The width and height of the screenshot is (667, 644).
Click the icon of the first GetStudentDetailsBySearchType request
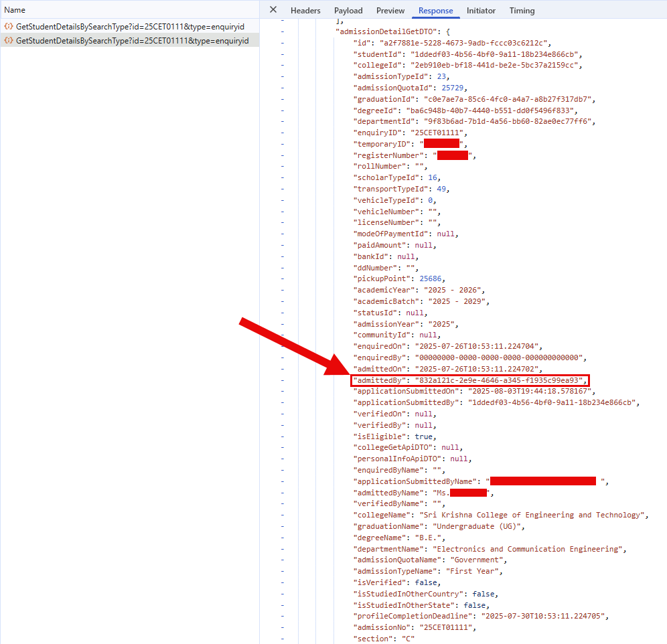9,26
